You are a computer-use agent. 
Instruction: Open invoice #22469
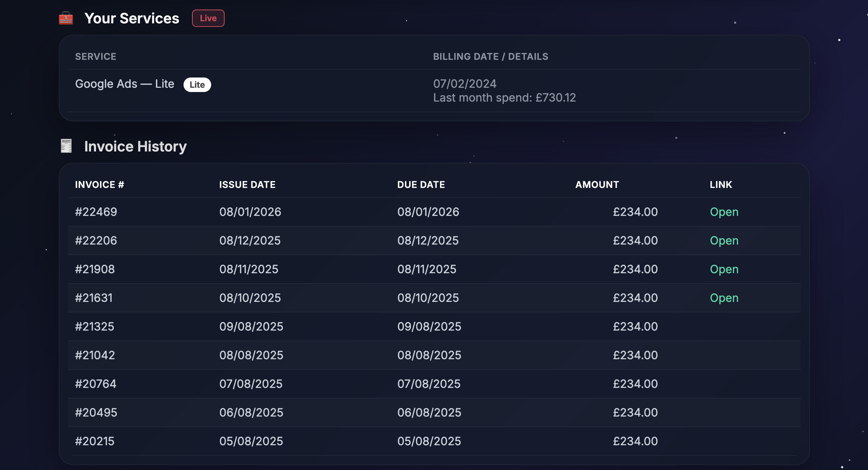click(x=724, y=212)
